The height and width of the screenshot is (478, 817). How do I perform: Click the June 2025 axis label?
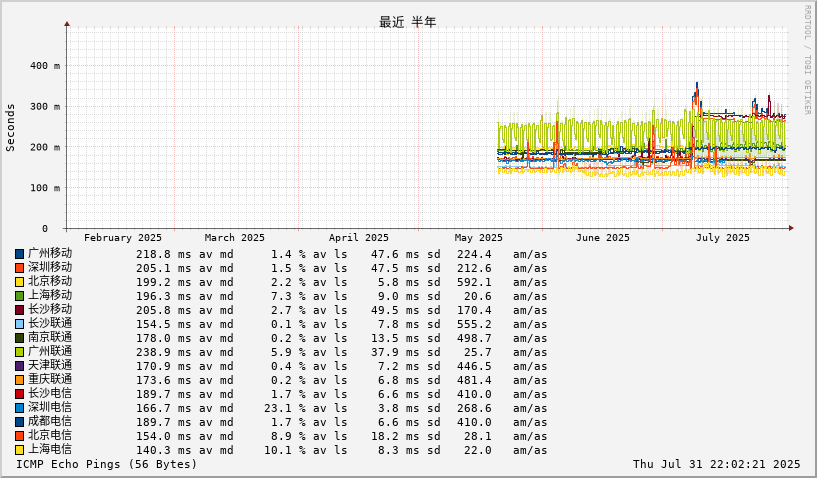click(x=603, y=238)
